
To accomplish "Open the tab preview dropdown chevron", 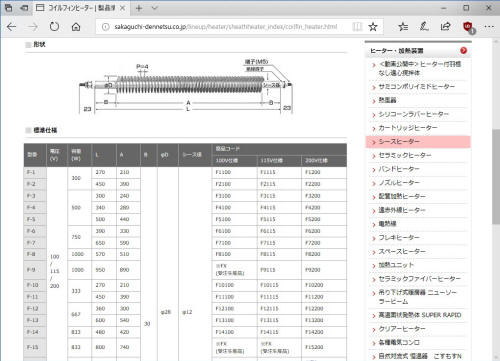I will [154, 8].
